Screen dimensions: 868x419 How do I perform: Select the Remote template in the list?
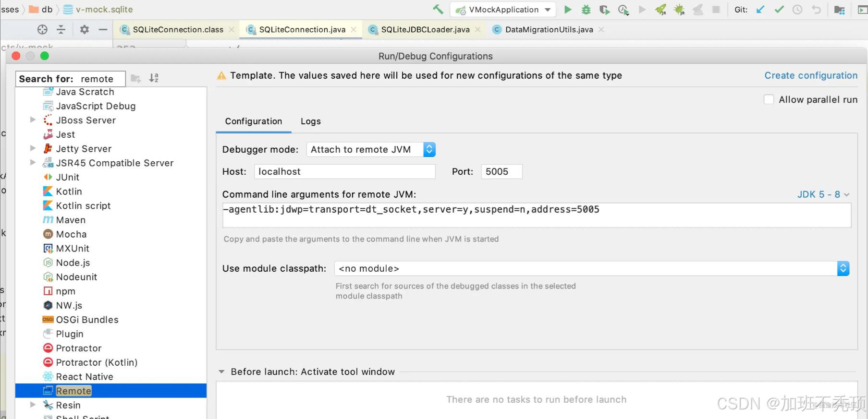(111, 391)
